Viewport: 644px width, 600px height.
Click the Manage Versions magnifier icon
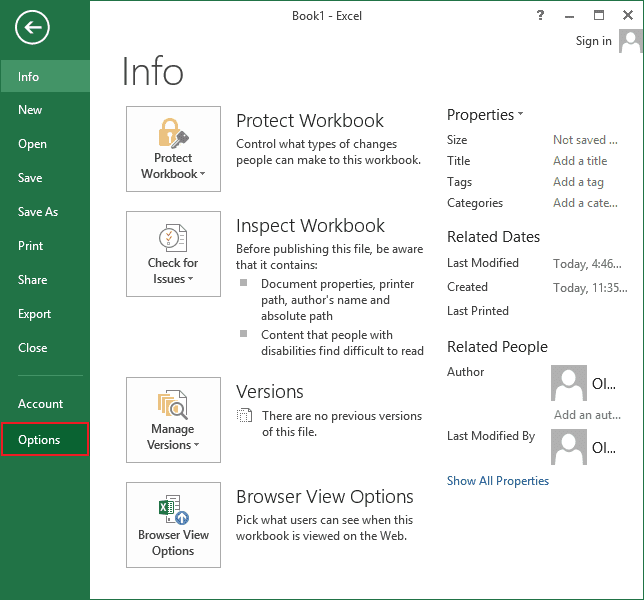point(173,405)
